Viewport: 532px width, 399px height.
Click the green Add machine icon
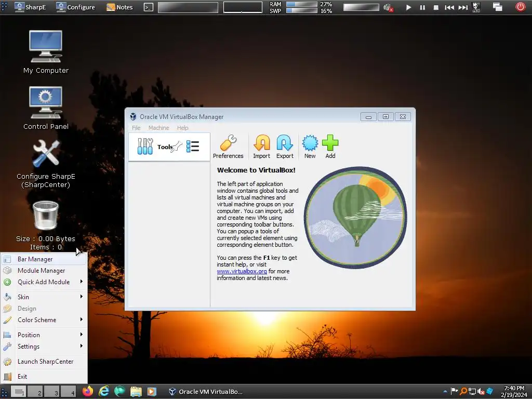coord(330,147)
